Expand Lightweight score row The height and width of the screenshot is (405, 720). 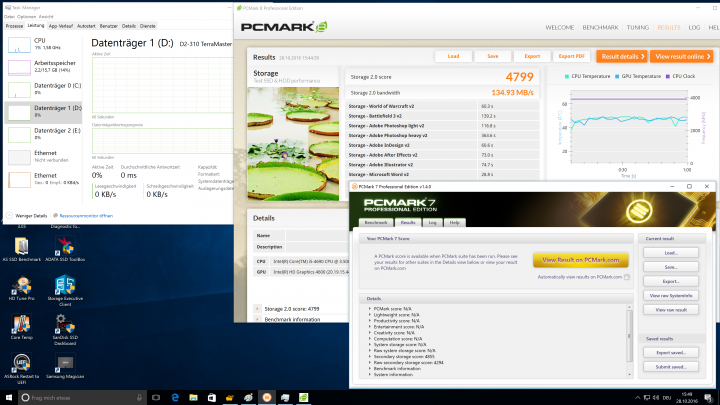(370, 315)
